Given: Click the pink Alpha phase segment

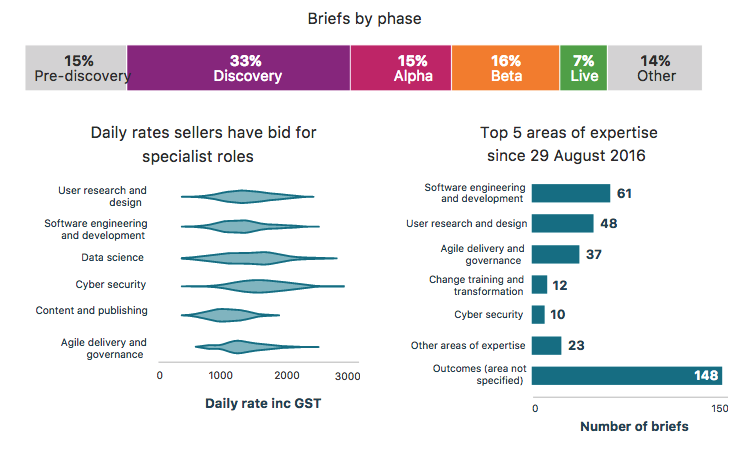Looking at the screenshot, I should pos(400,68).
